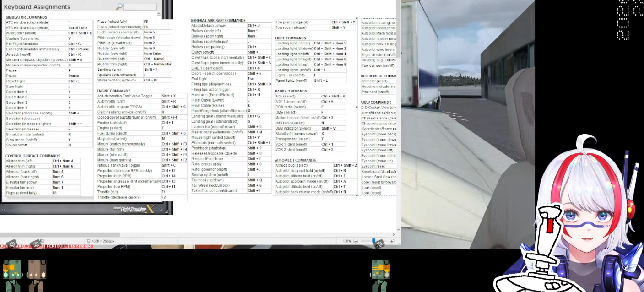Click the 'Request Fuel Truck' row
Screen dimensions: 644x292
pyautogui.click(x=232, y=159)
